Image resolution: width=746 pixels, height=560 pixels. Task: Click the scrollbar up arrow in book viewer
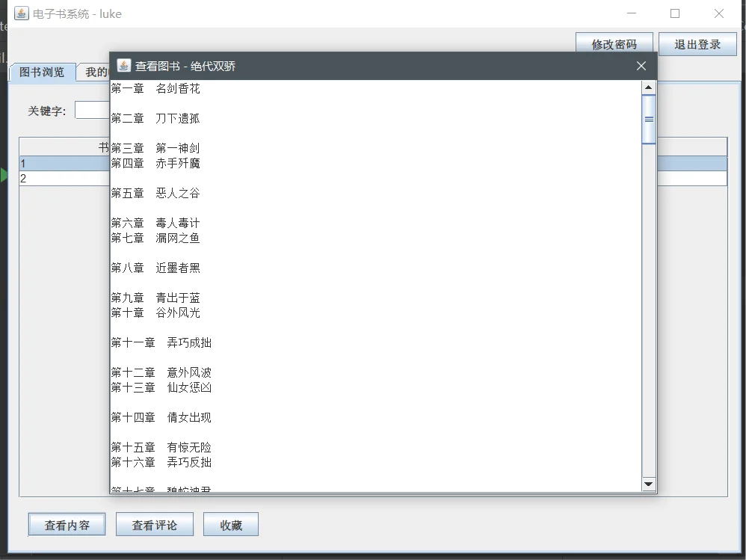tap(649, 87)
